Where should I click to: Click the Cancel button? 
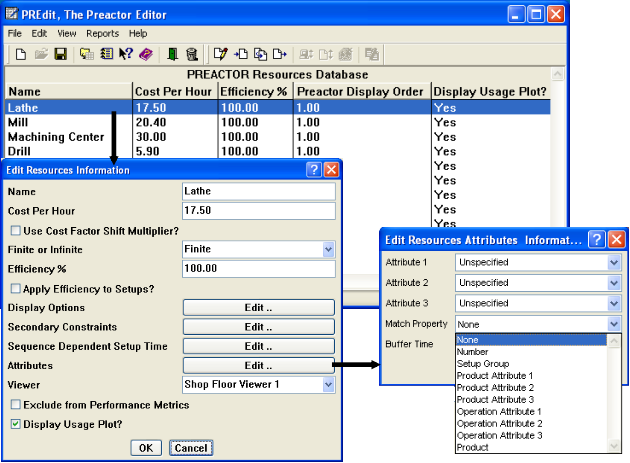click(191, 448)
